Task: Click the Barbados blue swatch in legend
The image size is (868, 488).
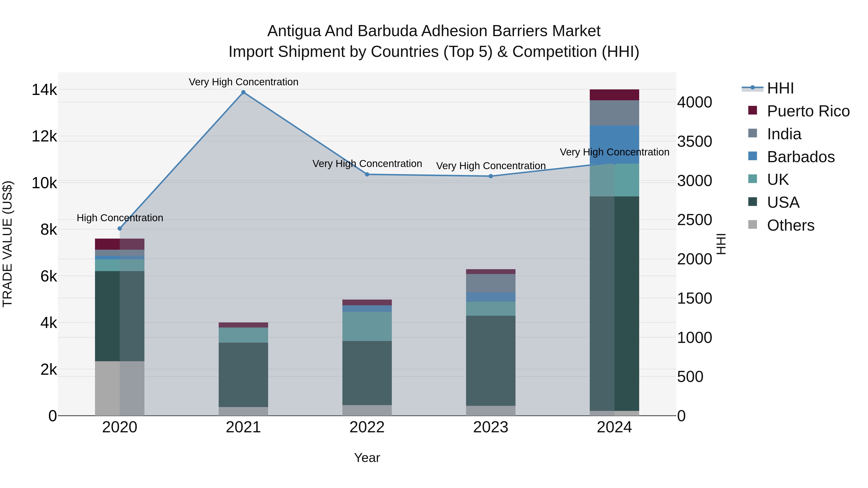Action: point(753,156)
